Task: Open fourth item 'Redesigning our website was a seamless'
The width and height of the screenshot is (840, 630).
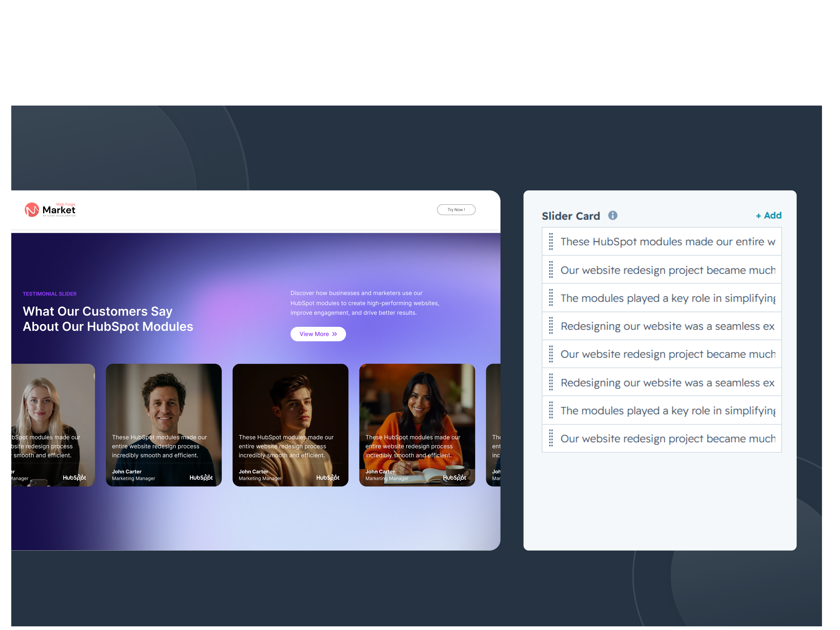Action: coord(662,326)
